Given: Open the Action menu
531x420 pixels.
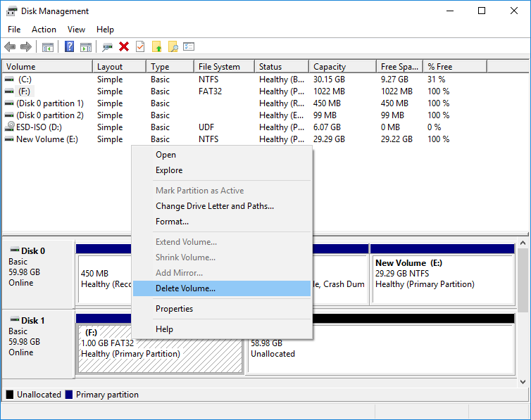Looking at the screenshot, I should click(x=44, y=30).
